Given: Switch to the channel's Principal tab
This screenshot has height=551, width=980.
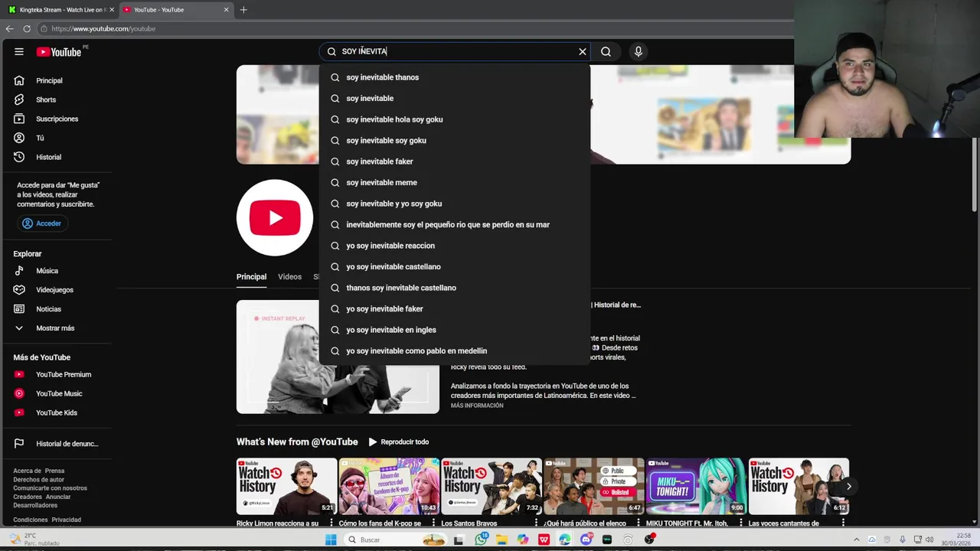Looking at the screenshot, I should pyautogui.click(x=251, y=277).
